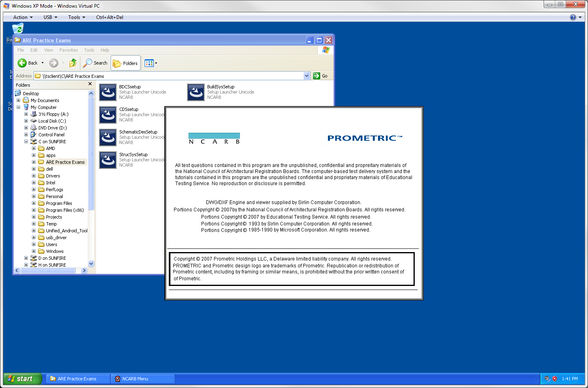
Task: Expand the AMD folder node
Action: [34, 148]
